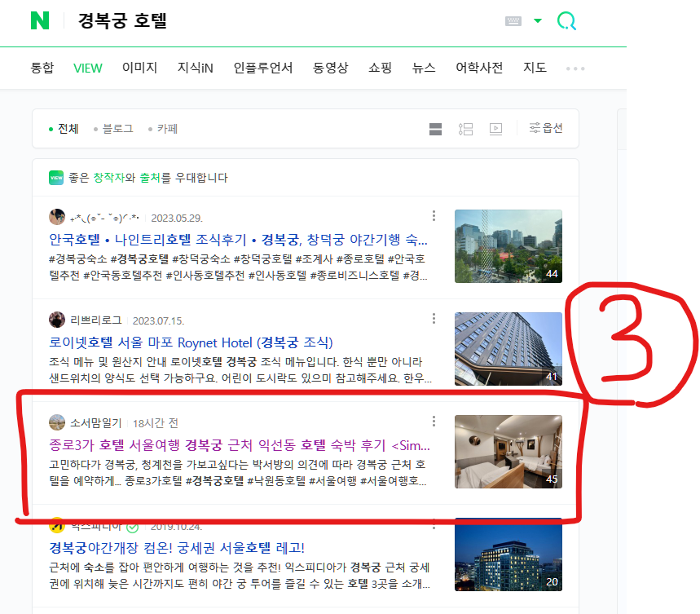Open the 뉴스 tab
Image resolution: width=700 pixels, height=614 pixels.
(424, 68)
